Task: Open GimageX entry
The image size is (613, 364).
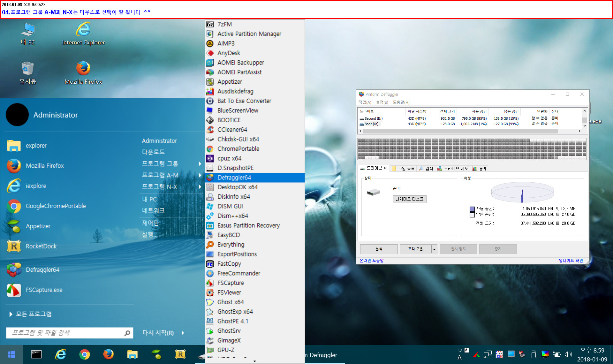Action: click(254, 340)
